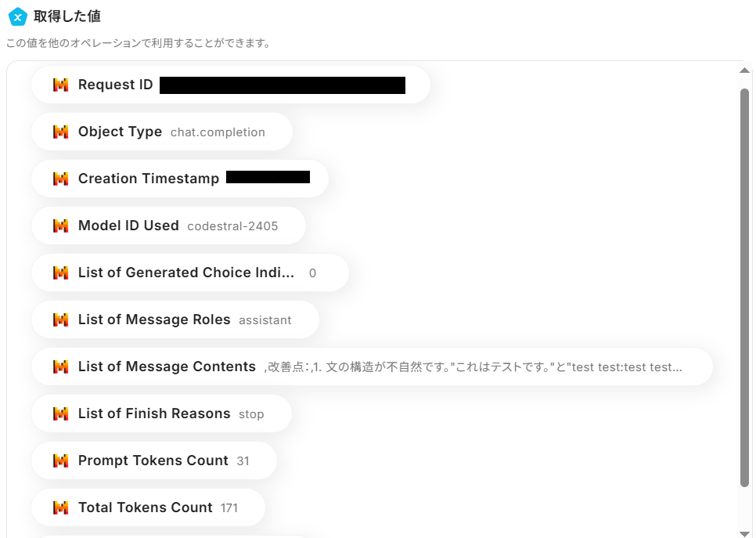
Task: Click the Mistral icon beside Request ID
Action: [60, 85]
